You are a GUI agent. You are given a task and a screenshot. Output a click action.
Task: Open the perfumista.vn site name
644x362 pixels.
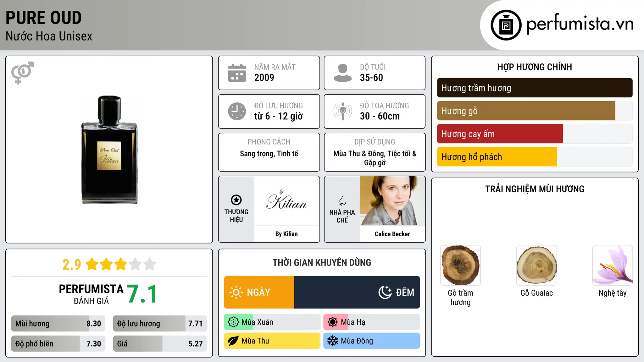tap(580, 24)
